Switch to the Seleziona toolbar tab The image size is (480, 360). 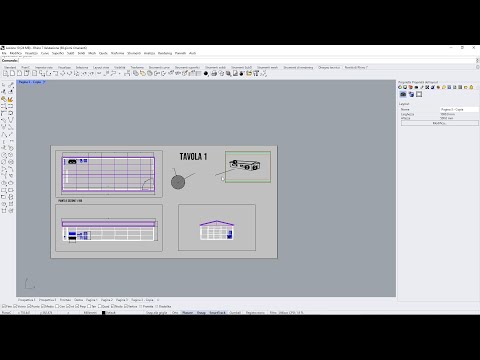(82, 67)
